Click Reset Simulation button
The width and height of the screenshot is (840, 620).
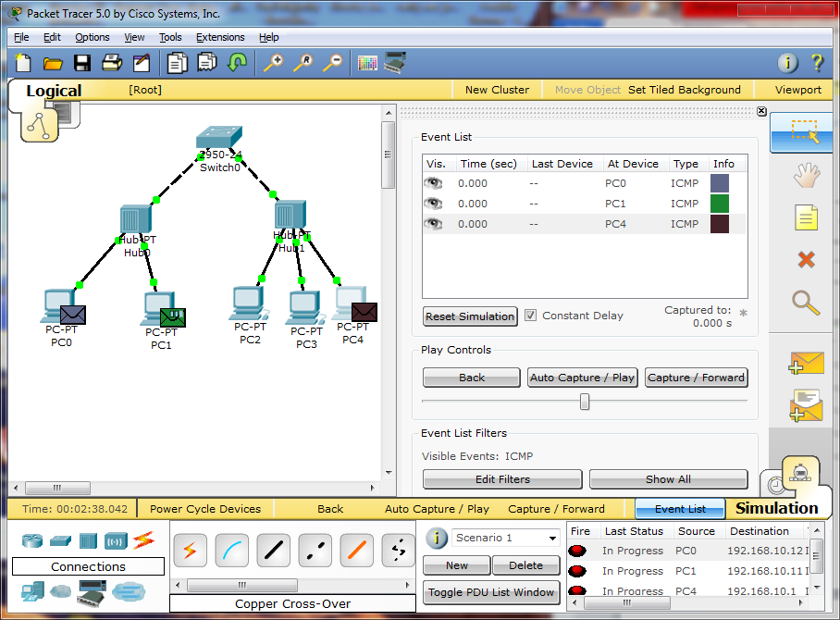470,316
